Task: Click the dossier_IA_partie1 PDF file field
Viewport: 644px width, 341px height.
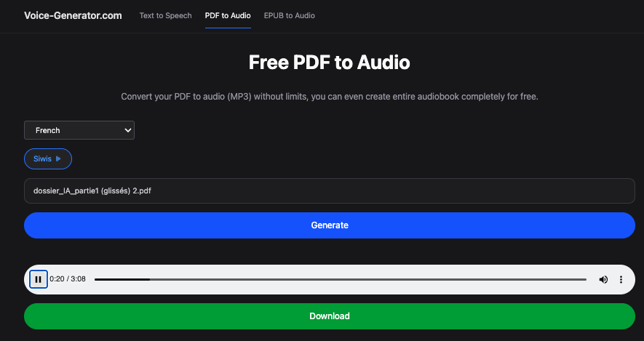Action: click(x=330, y=191)
